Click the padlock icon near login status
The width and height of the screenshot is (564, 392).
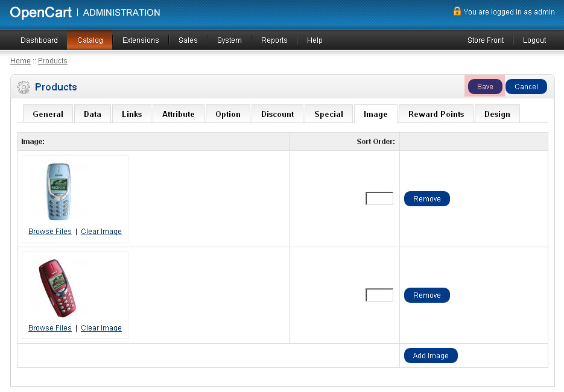coord(457,11)
